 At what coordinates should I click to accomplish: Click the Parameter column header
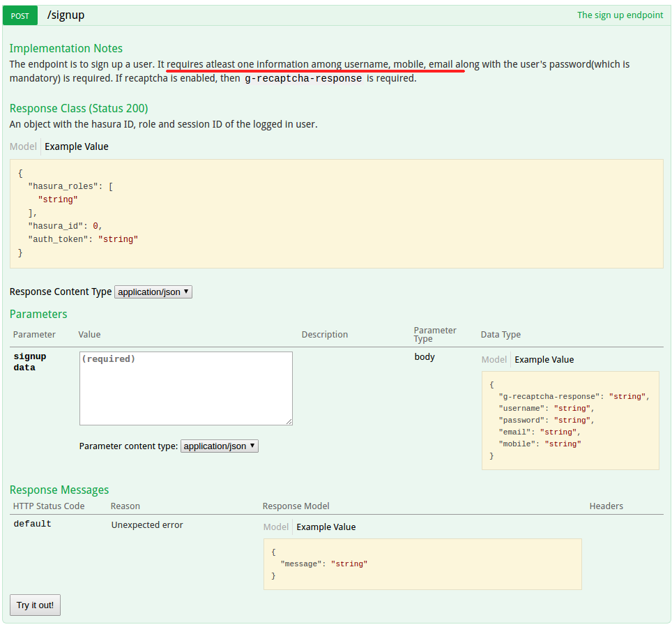point(34,335)
